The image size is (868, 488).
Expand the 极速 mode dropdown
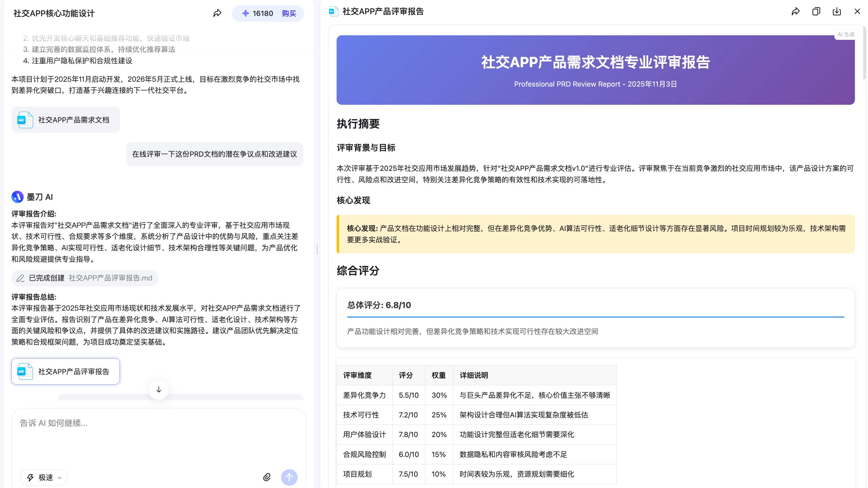[x=59, y=477]
